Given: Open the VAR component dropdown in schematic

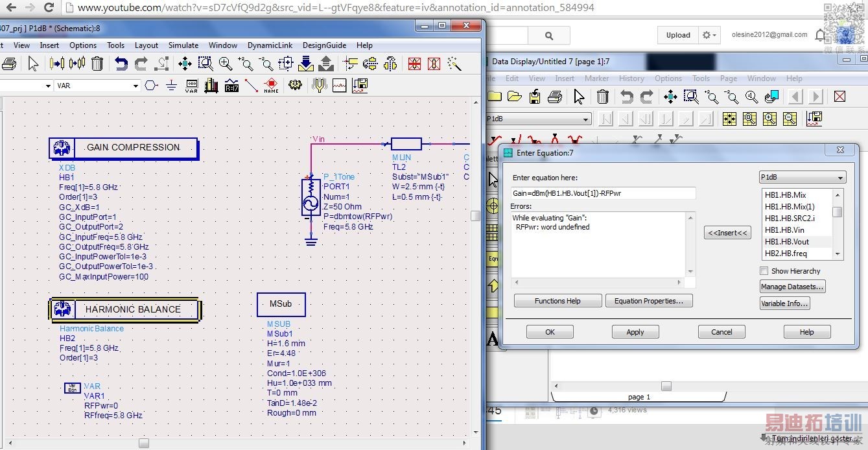Looking at the screenshot, I should (x=97, y=86).
